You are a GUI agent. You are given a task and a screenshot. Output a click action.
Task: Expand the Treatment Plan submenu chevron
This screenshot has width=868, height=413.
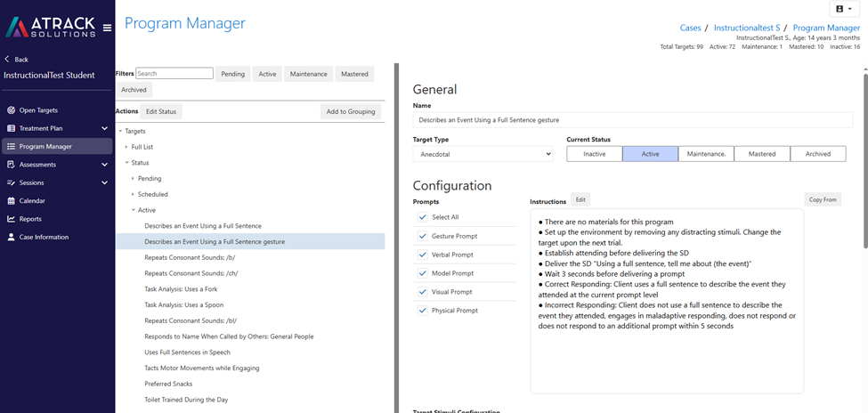tap(105, 128)
